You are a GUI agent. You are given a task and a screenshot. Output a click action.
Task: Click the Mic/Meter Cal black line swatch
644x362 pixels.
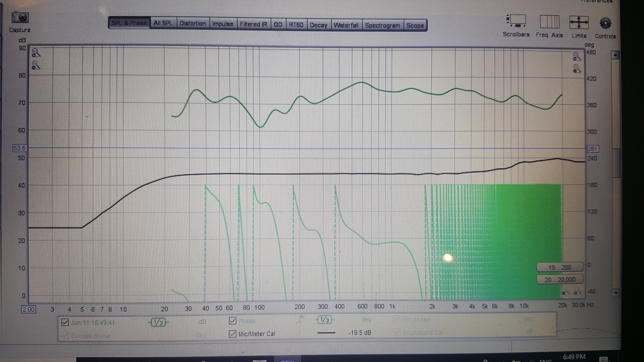point(326,333)
